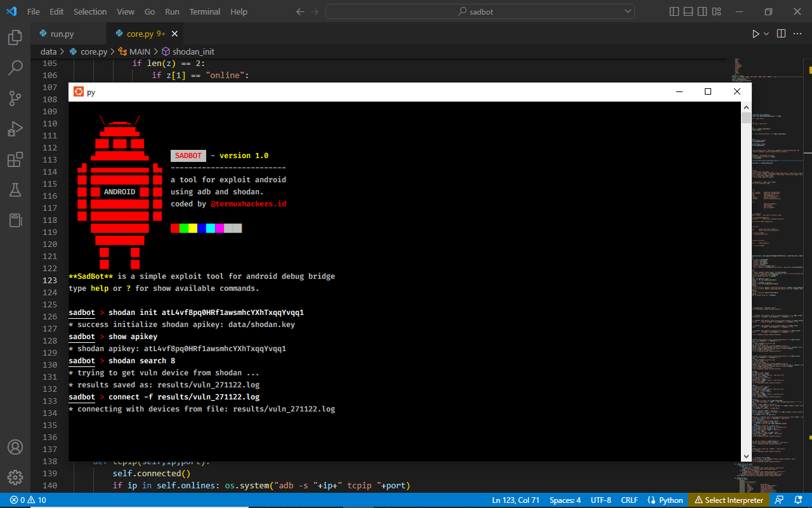The image size is (812, 508).
Task: Click the Select Interpreter warning
Action: pyautogui.click(x=730, y=500)
